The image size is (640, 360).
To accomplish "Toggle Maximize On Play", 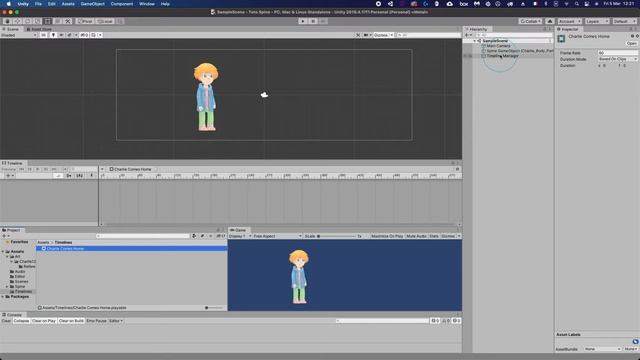I will click(x=387, y=236).
